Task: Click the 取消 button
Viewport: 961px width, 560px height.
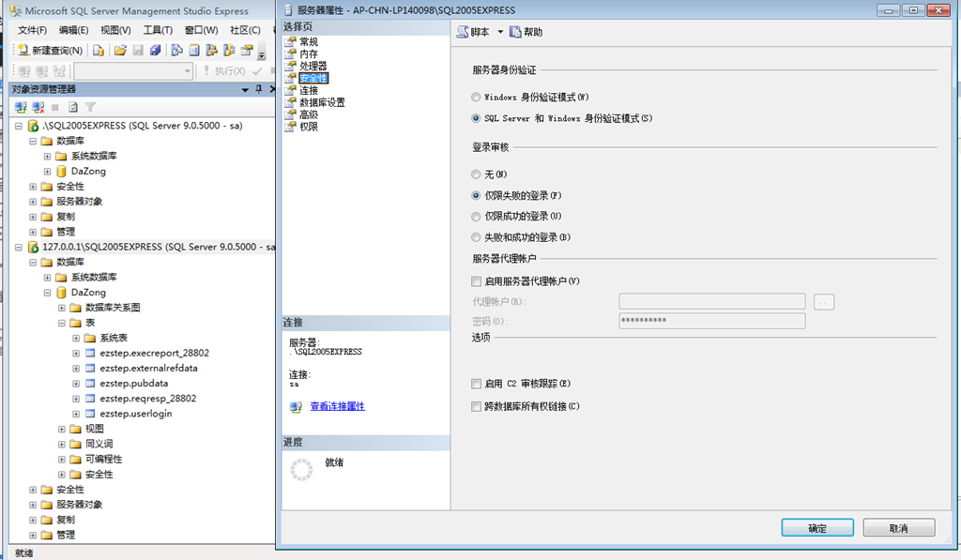Action: click(x=898, y=527)
